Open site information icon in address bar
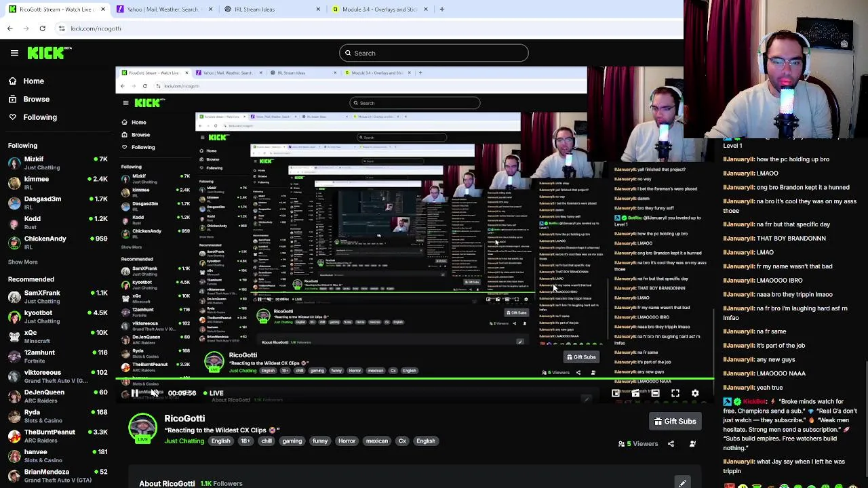 tap(62, 28)
